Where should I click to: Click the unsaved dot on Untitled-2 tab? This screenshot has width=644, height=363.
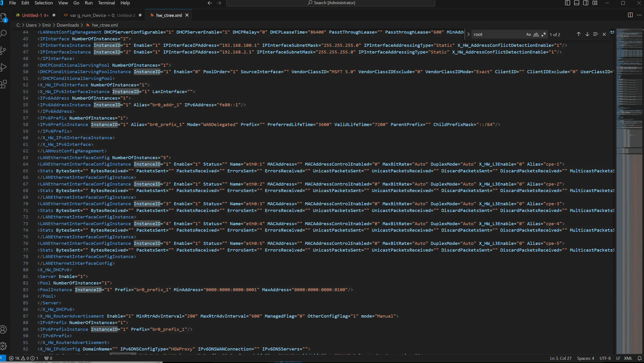coord(140,15)
